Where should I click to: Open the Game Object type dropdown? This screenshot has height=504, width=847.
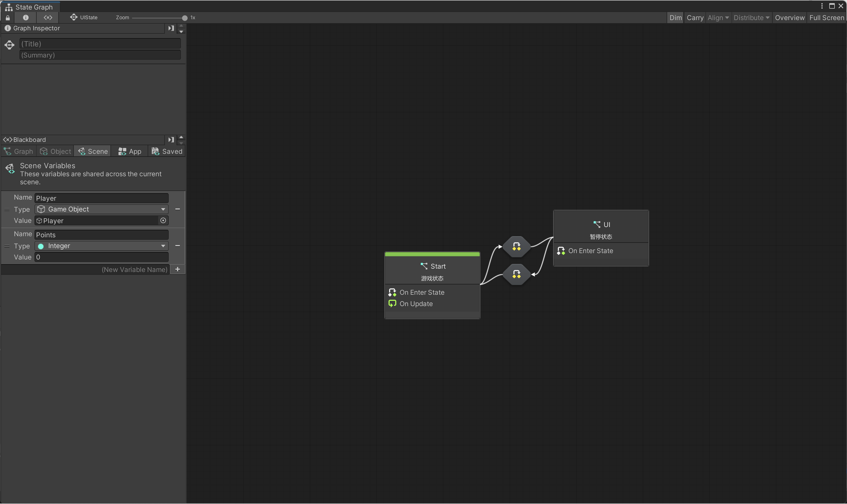click(102, 209)
